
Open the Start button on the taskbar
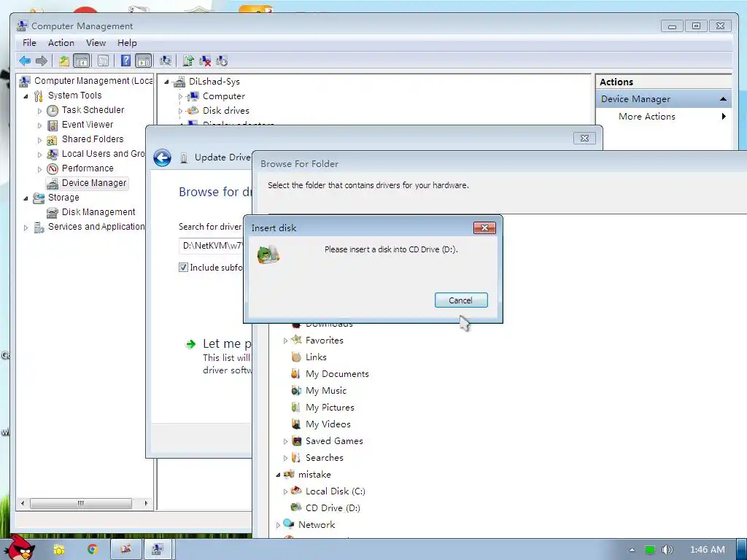[21, 548]
